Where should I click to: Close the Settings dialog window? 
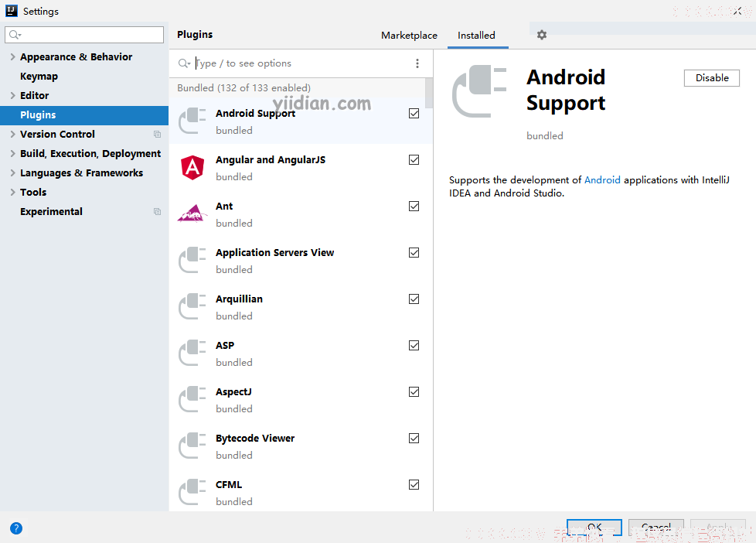737,11
